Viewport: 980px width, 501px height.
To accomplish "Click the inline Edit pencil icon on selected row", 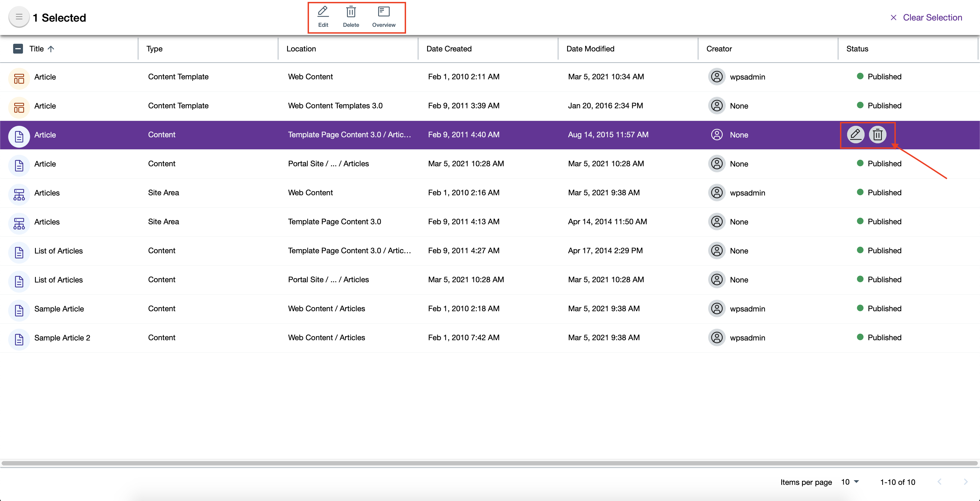I will pyautogui.click(x=855, y=135).
